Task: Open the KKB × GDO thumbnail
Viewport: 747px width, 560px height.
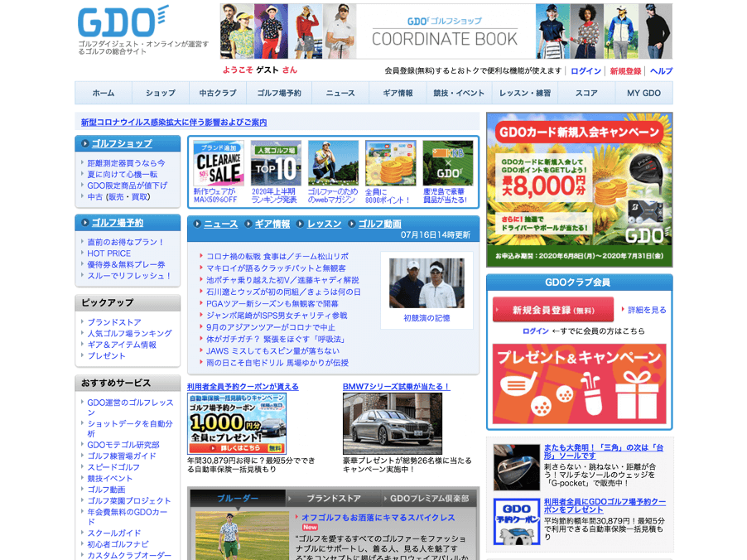Action: pyautogui.click(x=448, y=163)
